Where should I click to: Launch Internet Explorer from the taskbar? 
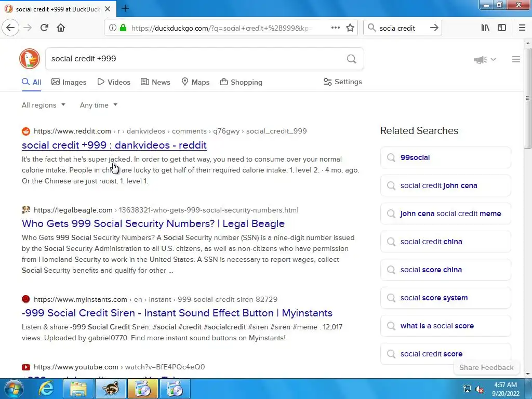pyautogui.click(x=46, y=389)
